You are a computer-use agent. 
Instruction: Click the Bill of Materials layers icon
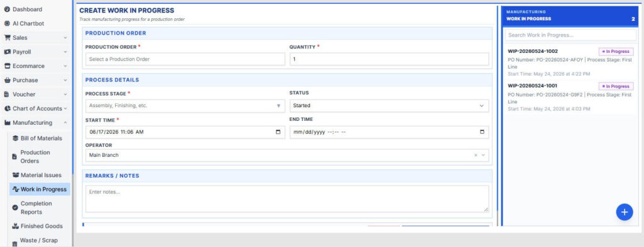coord(15,139)
